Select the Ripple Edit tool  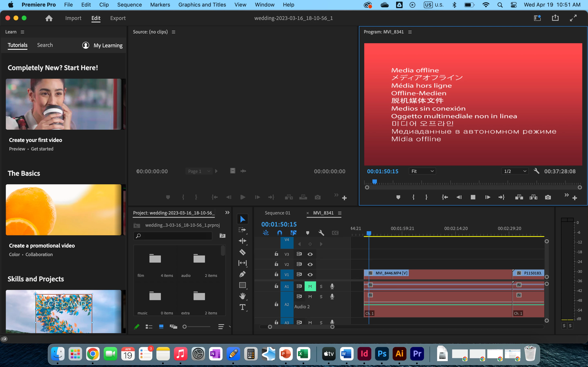click(x=242, y=241)
